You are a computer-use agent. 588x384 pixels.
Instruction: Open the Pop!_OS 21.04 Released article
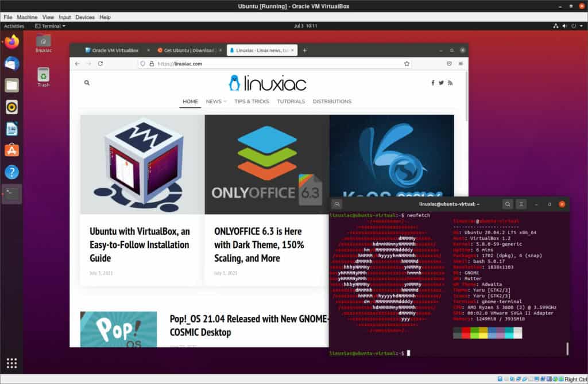(249, 325)
